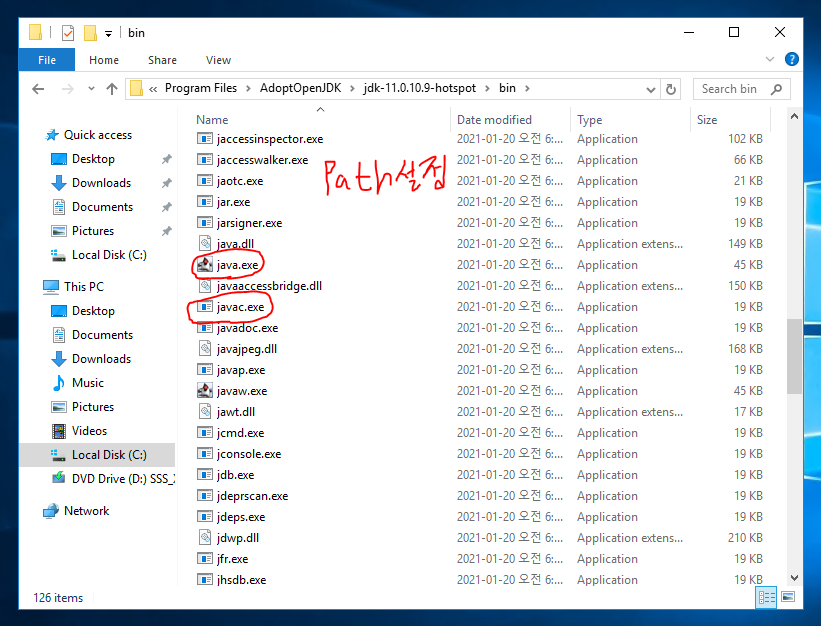
Task: Open the address bar history dropdown
Action: tap(650, 90)
